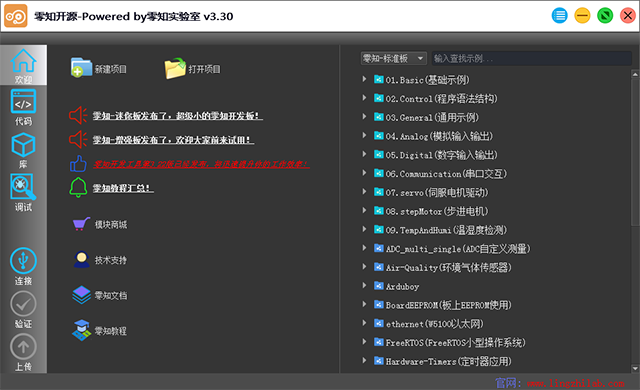Click the green bell icon
The image size is (640, 390).
(78, 188)
